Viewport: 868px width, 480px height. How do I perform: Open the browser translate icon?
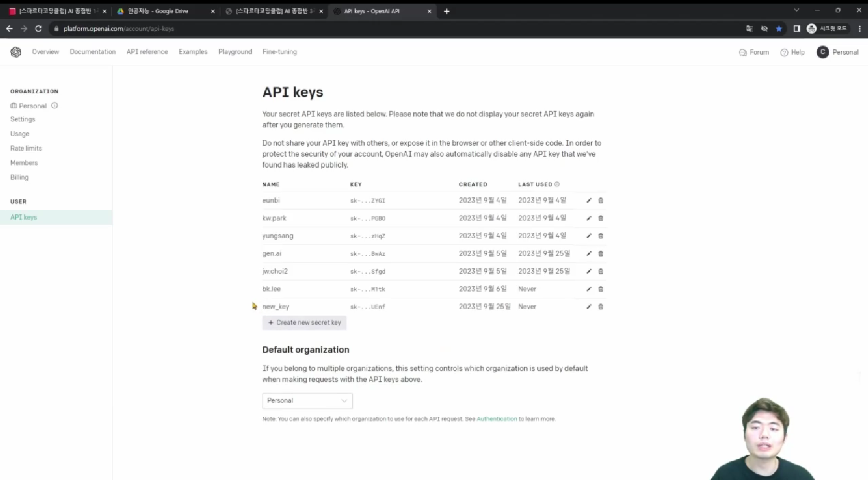750,28
